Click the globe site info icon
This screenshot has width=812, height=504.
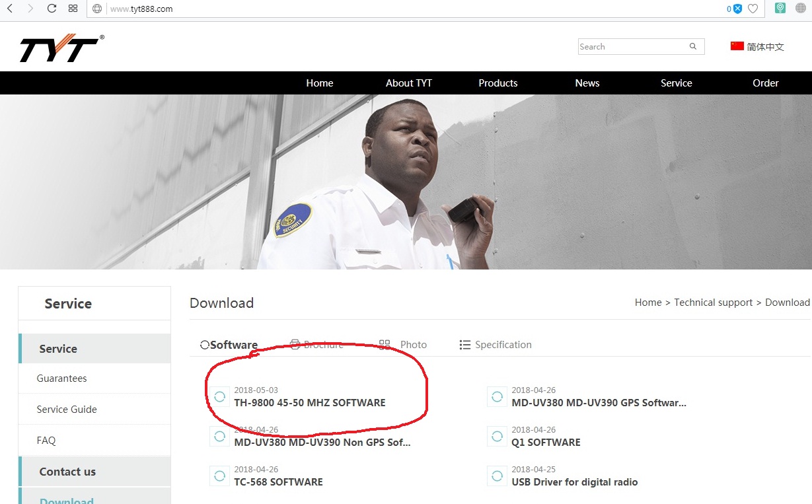coord(97,9)
